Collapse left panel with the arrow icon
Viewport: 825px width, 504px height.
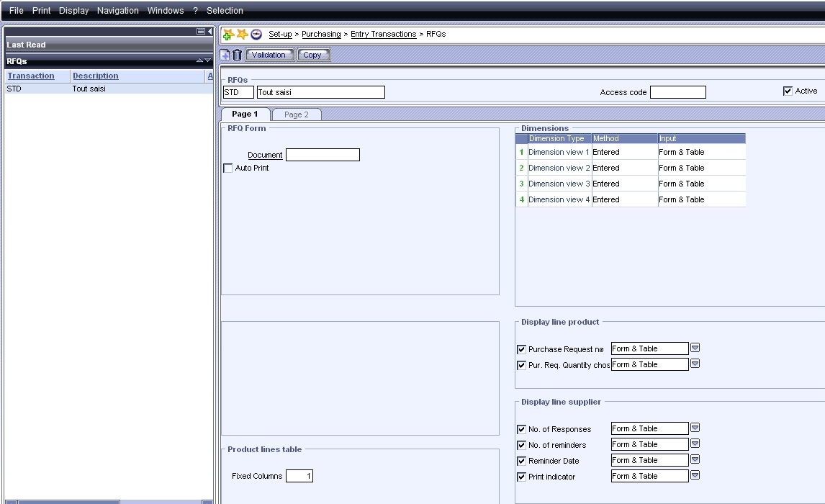click(x=210, y=32)
